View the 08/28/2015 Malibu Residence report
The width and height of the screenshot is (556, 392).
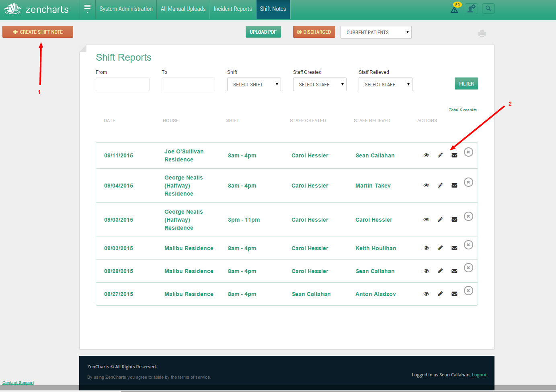[426, 271]
